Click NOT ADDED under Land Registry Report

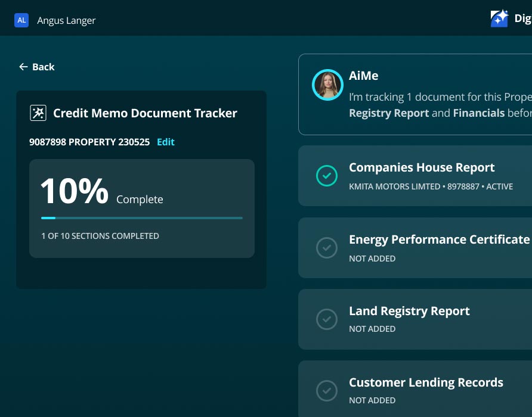(x=372, y=329)
